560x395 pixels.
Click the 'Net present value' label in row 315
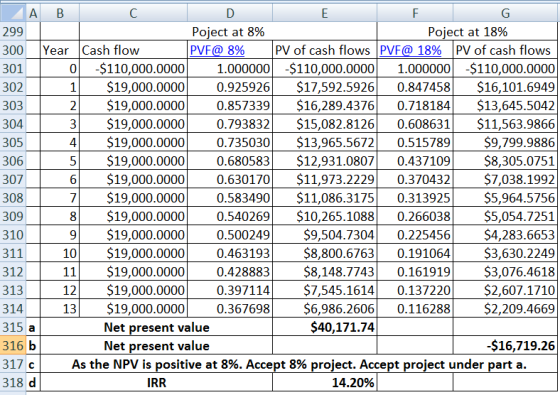(x=156, y=327)
